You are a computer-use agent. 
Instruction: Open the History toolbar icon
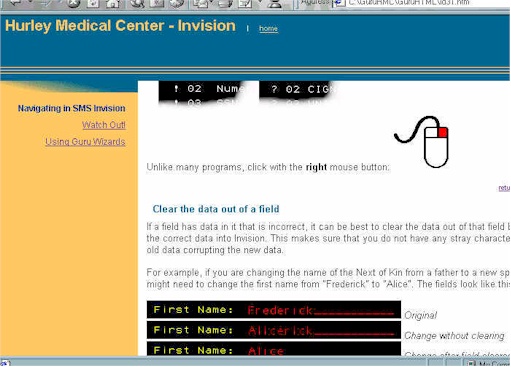(x=177, y=3)
